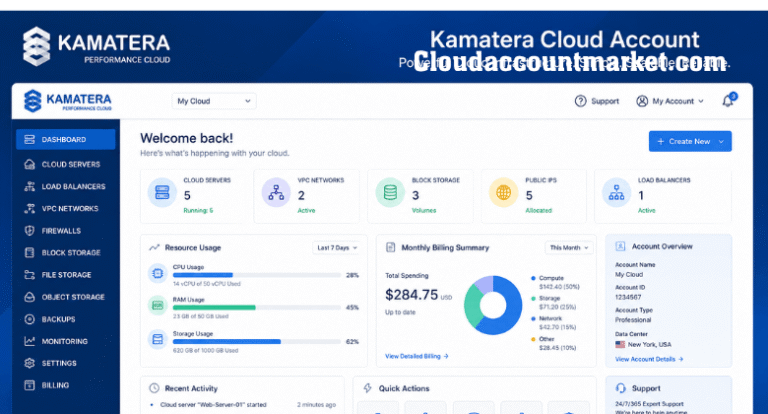Click the CPU Usage progress bar

point(257,275)
